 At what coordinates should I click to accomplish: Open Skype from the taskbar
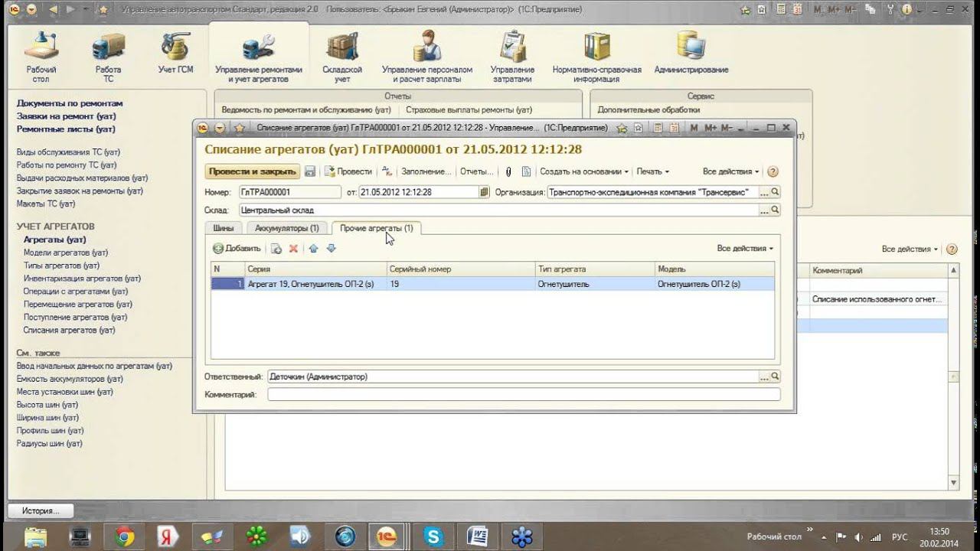[433, 536]
